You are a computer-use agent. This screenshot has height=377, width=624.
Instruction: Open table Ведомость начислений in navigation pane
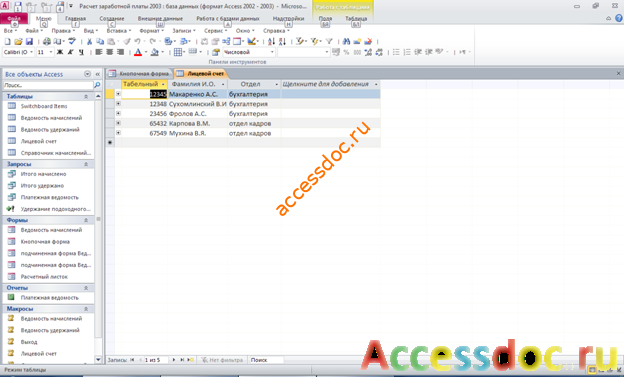point(51,118)
